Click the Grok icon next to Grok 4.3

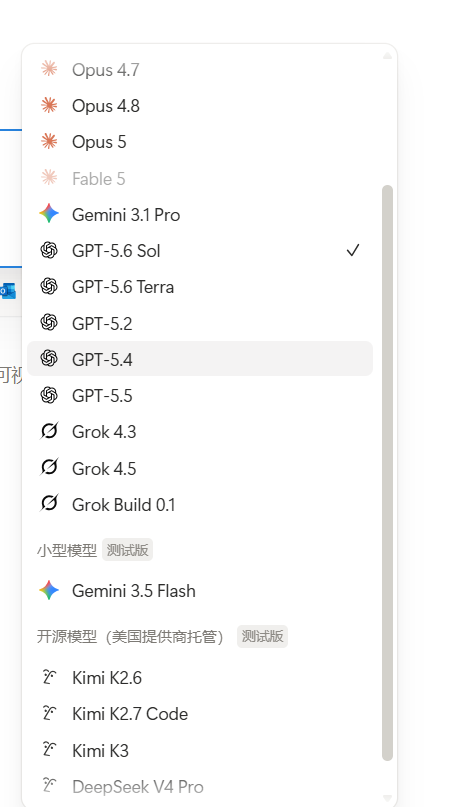coord(49,431)
